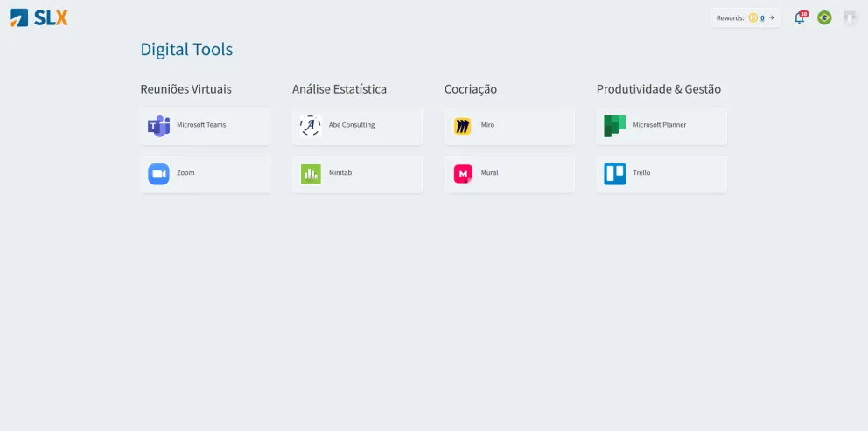The image size is (868, 431).
Task: Click the Rewards points count
Action: (x=762, y=18)
